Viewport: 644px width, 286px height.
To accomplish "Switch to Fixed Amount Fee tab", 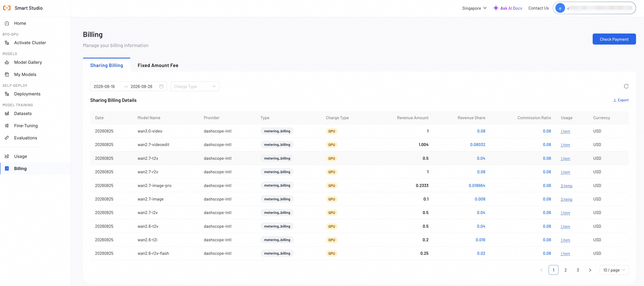I will [158, 65].
